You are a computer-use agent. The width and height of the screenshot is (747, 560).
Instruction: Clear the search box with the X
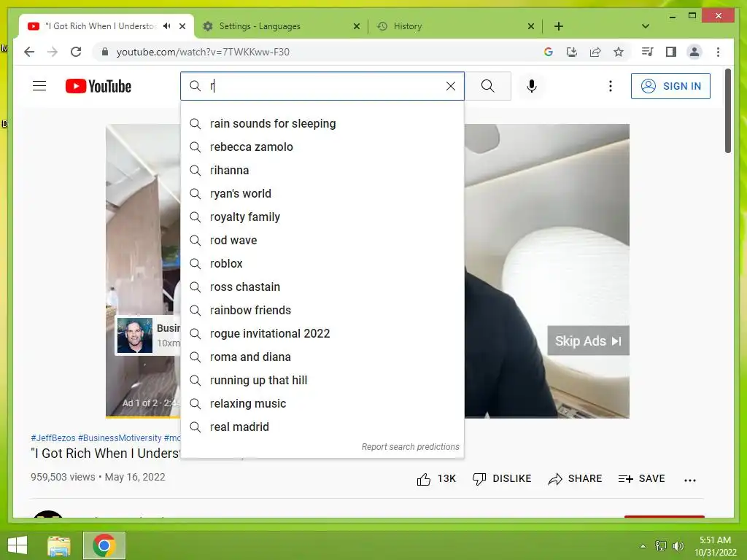point(450,86)
